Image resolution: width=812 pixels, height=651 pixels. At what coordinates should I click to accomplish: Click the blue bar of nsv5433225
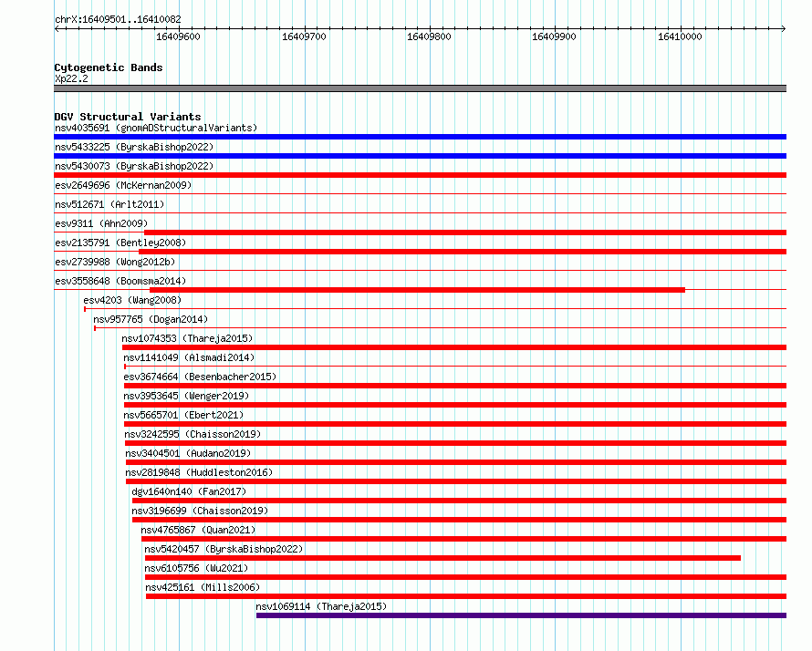(x=420, y=156)
